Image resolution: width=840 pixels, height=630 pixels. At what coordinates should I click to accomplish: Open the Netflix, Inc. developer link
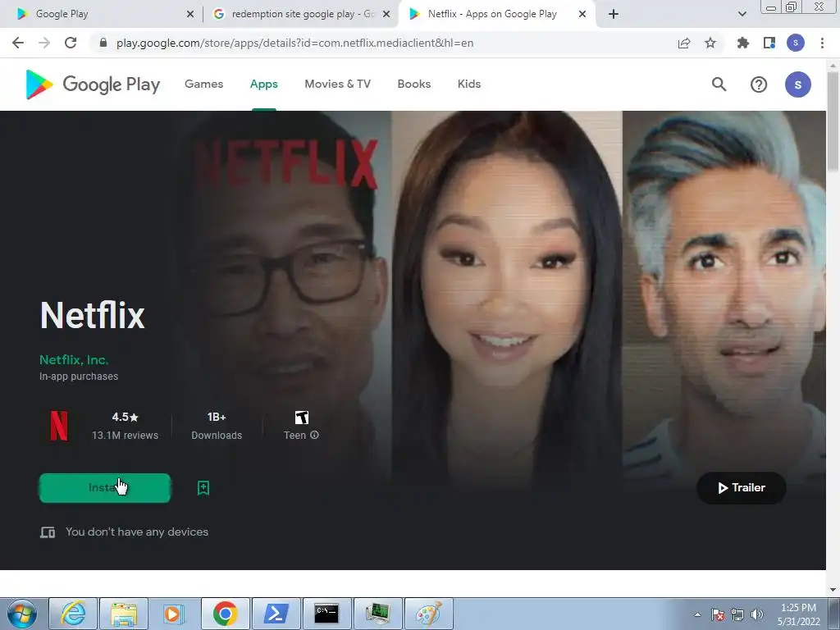(x=74, y=360)
